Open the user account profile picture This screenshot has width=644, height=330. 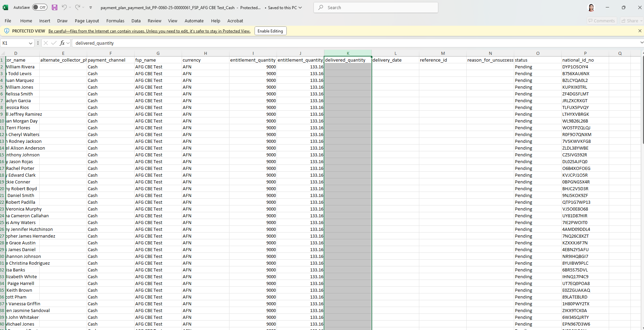pyautogui.click(x=591, y=7)
